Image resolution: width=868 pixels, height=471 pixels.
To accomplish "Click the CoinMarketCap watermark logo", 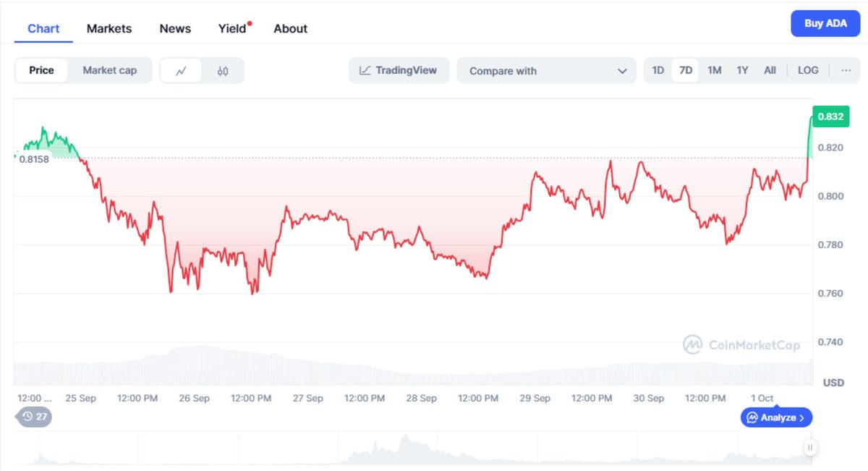I will (x=741, y=345).
